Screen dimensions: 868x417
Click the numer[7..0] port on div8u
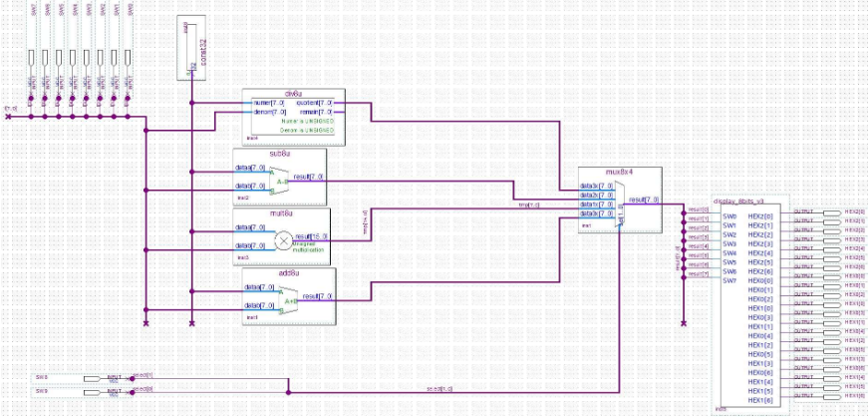(x=264, y=102)
